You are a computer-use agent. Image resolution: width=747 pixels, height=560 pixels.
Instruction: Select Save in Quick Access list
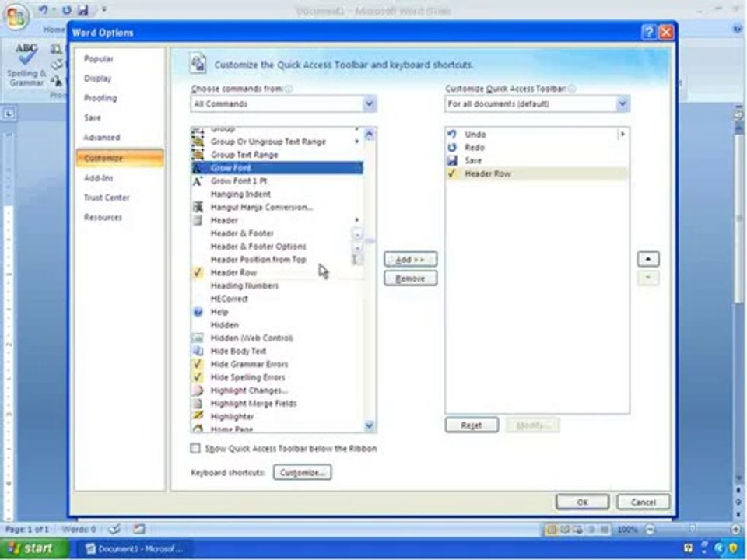[537, 160]
